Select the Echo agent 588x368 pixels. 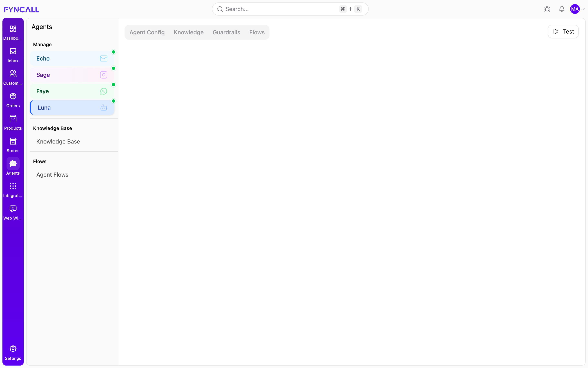(72, 58)
